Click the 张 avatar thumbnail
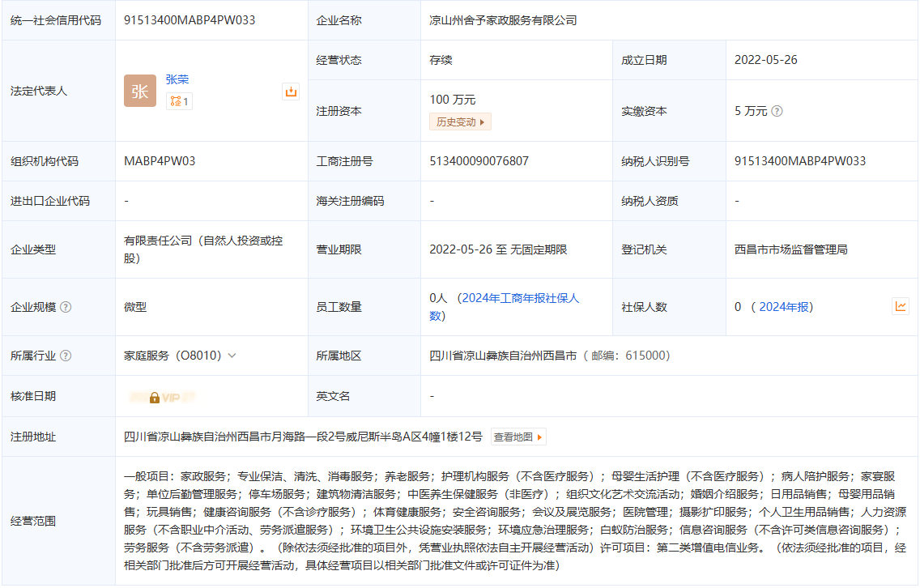The width and height of the screenshot is (920, 588). (139, 91)
